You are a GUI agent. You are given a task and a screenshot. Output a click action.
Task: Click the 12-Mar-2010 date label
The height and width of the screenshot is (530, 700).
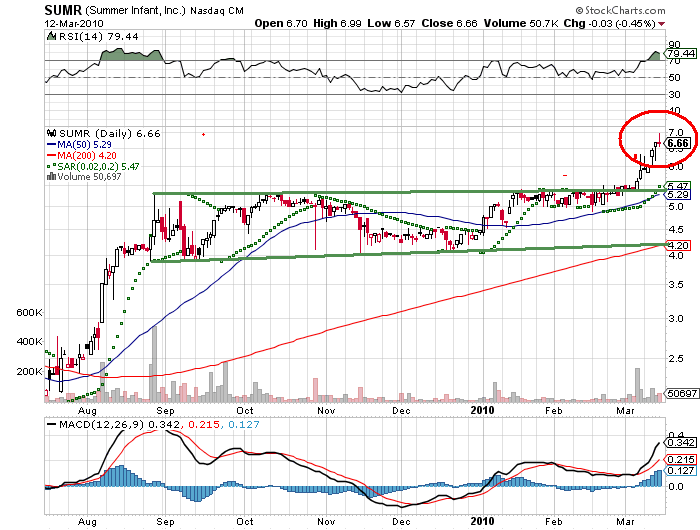74,23
